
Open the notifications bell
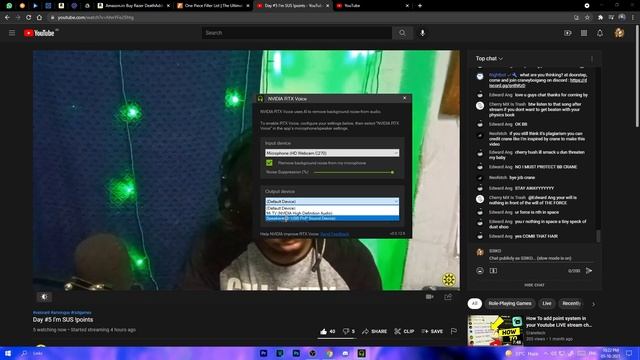pos(600,33)
